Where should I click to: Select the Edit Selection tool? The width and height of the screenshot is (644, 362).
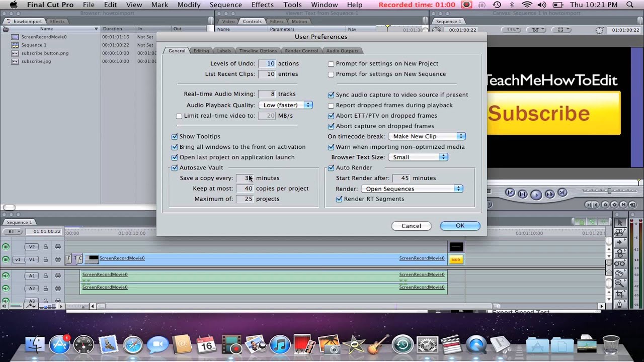pos(620,233)
